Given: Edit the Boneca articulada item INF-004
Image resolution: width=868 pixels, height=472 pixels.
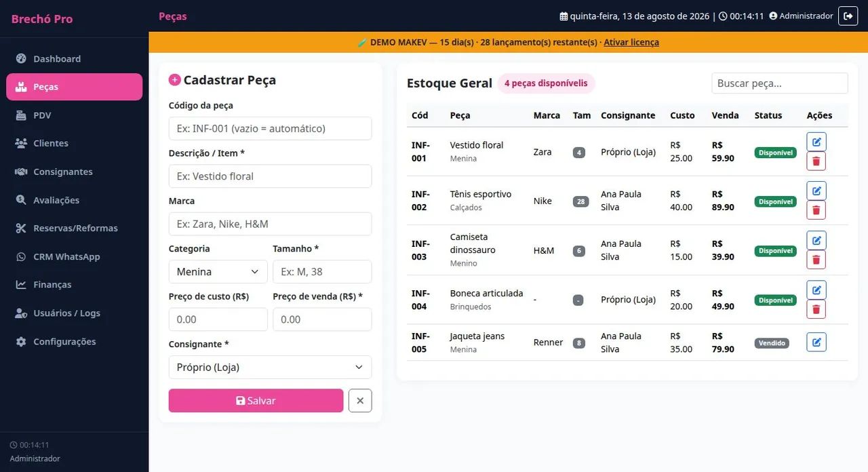Looking at the screenshot, I should [x=816, y=290].
